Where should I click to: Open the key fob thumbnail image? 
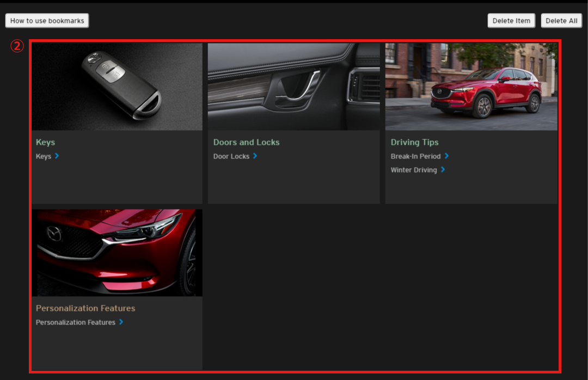[x=117, y=87]
